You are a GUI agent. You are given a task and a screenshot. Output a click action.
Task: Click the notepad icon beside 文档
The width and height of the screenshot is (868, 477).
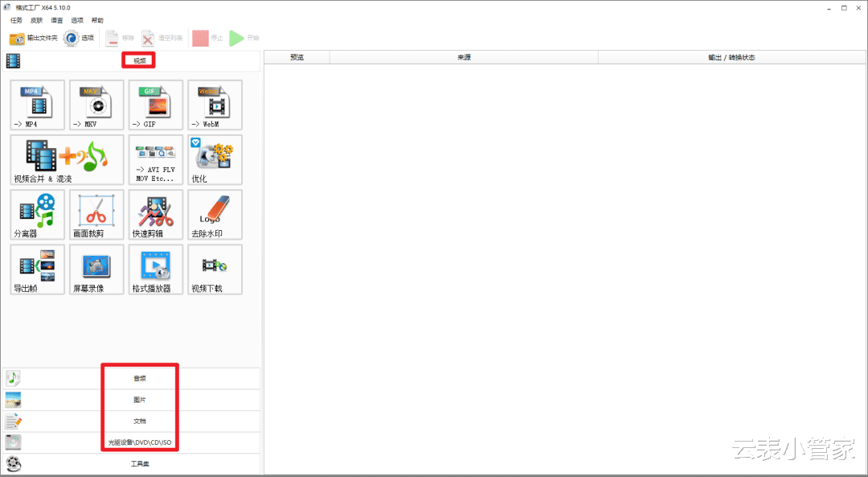tap(14, 421)
